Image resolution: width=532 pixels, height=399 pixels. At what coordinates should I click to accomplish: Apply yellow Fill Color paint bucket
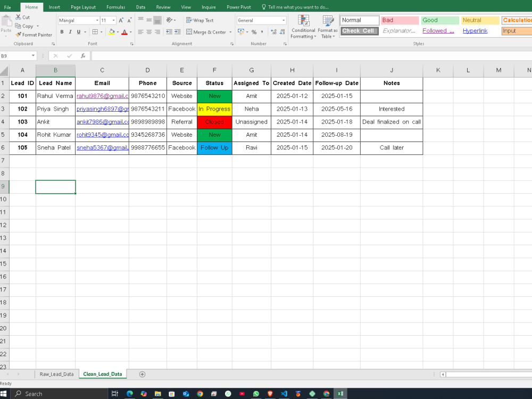click(111, 32)
